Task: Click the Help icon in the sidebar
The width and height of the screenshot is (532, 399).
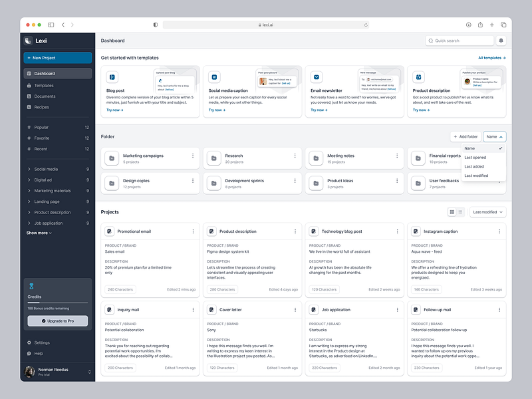Action: pos(31,352)
